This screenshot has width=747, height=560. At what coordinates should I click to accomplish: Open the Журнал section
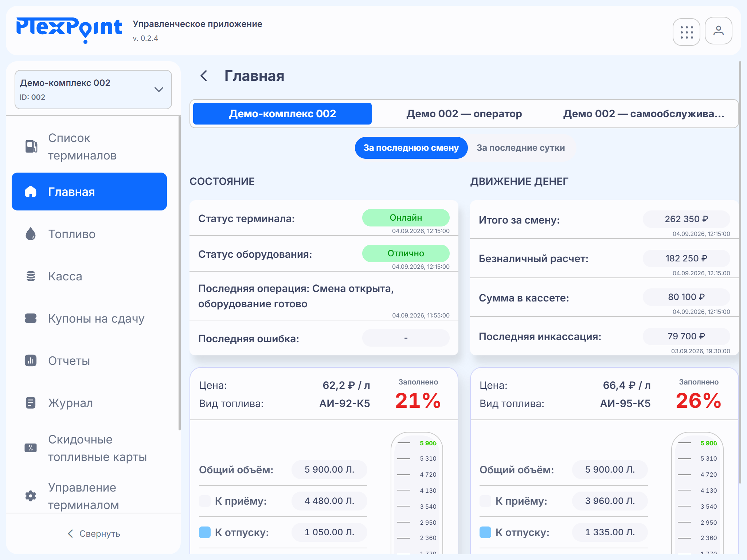click(89, 403)
